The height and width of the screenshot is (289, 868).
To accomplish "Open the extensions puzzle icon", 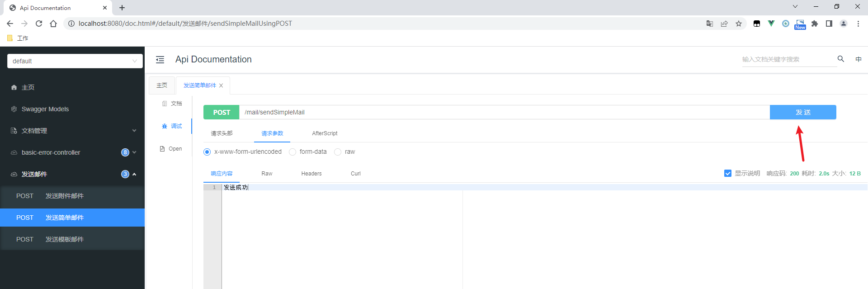I will point(815,24).
